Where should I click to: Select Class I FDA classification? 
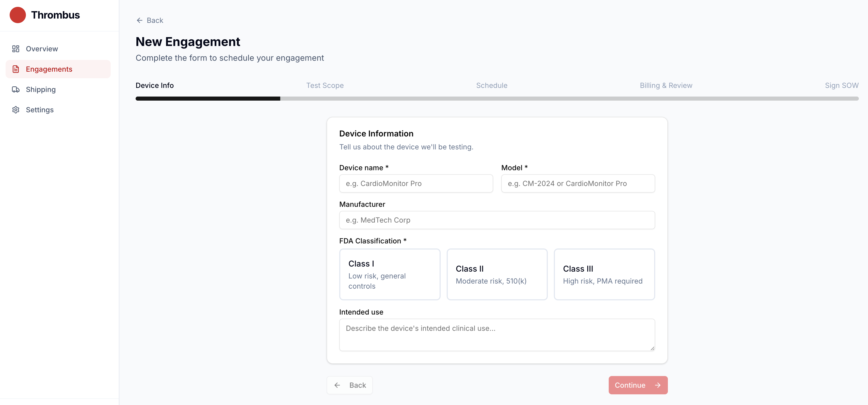pos(390,274)
